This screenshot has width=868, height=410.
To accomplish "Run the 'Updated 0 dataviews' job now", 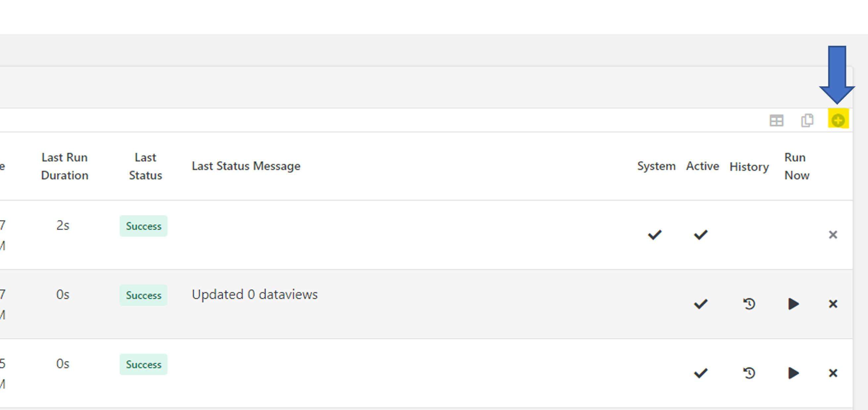I will coord(793,304).
